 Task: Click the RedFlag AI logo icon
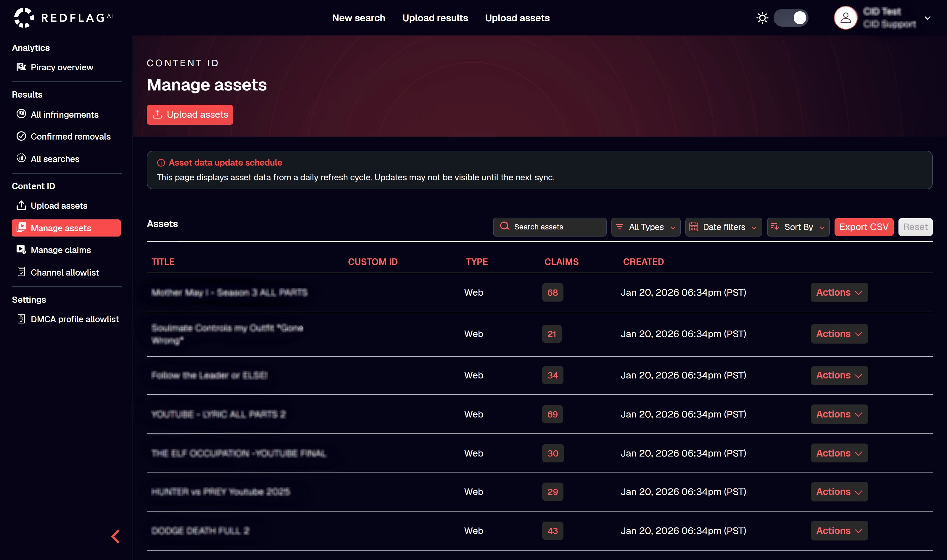coord(24,18)
